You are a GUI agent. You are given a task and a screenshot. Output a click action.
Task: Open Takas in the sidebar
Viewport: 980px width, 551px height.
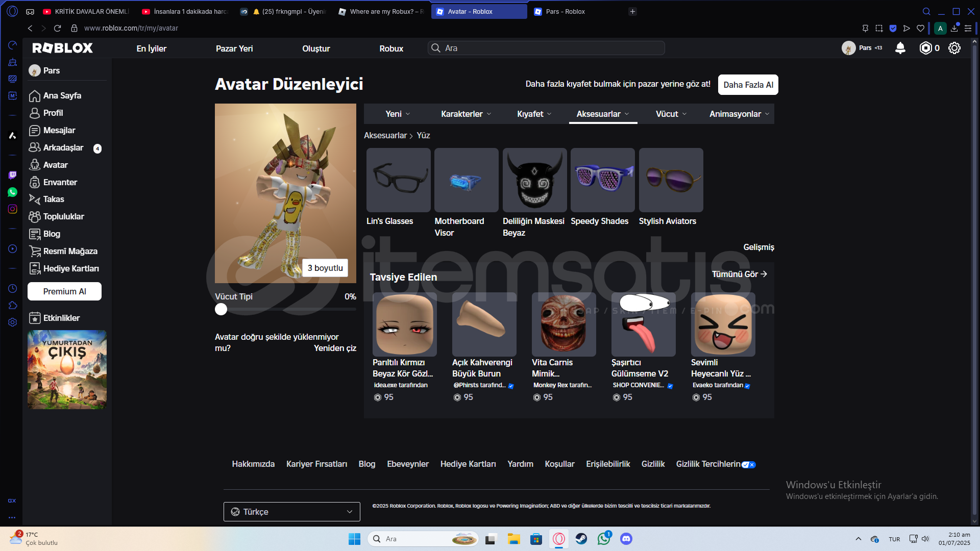(53, 199)
